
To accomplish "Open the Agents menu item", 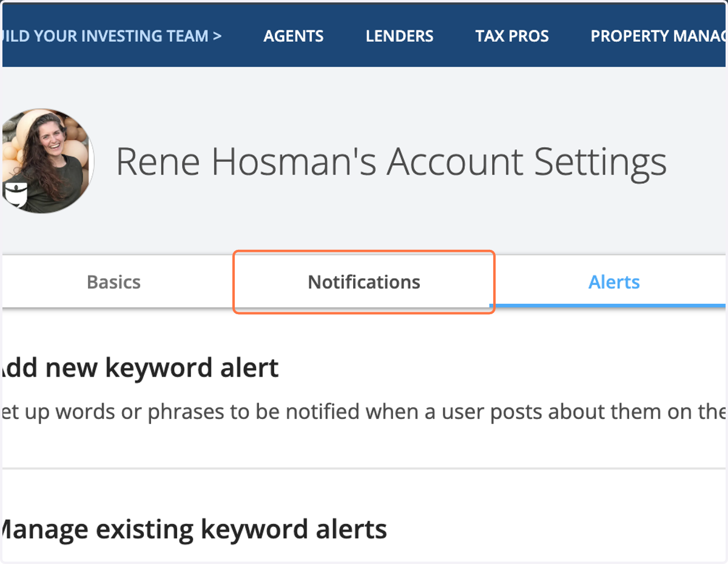I will point(294,36).
